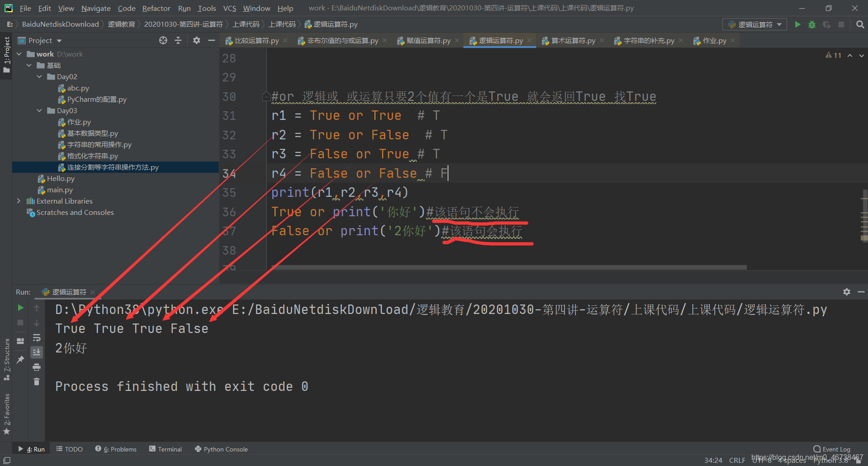Viewport: 868px width, 466px height.
Task: Open Run panel settings gear
Action: pyautogui.click(x=846, y=292)
